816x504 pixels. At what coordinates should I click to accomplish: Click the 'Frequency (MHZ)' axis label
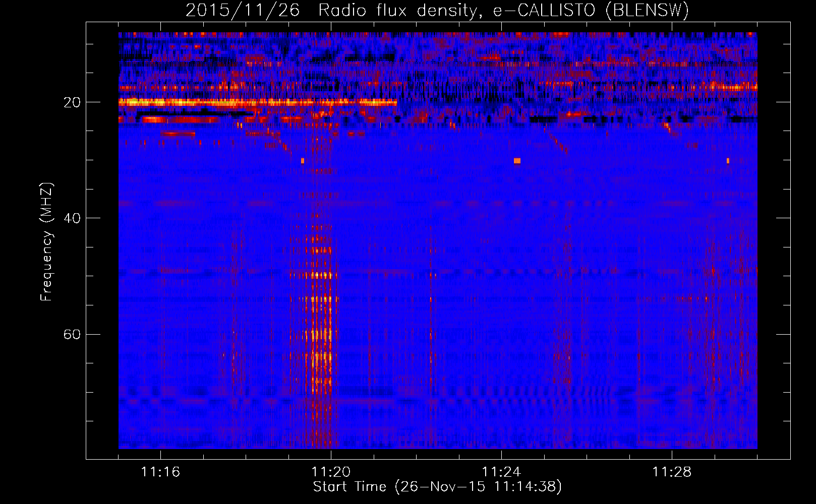pos(46,242)
